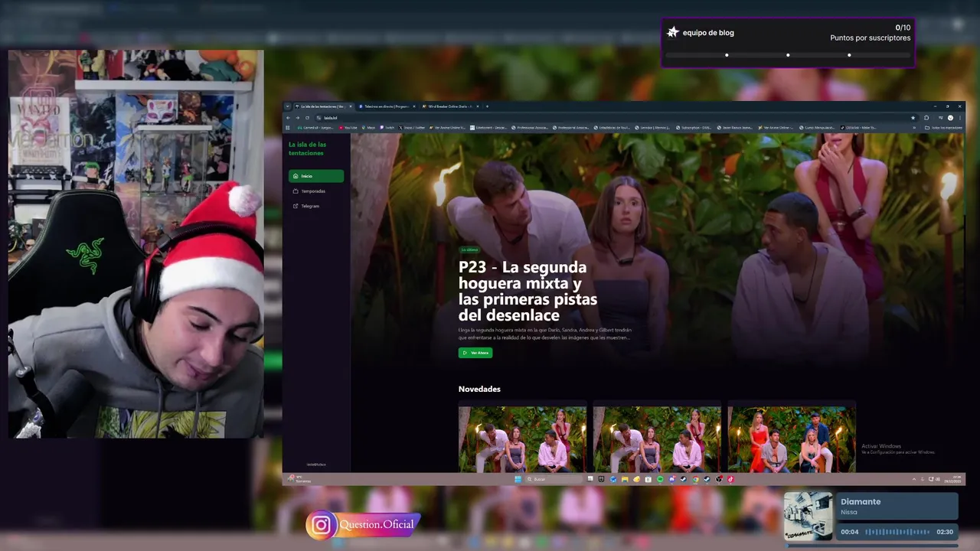Viewport: 980px width, 551px height.
Task: Show hidden system tray icons
Action: tap(914, 479)
